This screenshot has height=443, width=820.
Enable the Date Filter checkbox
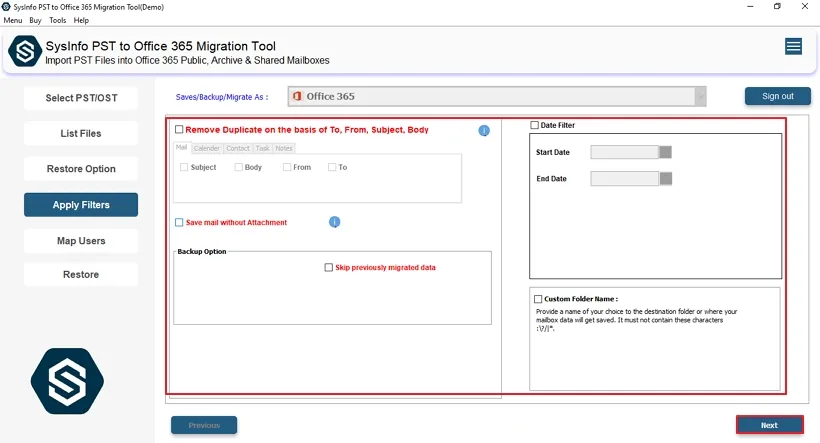[534, 125]
